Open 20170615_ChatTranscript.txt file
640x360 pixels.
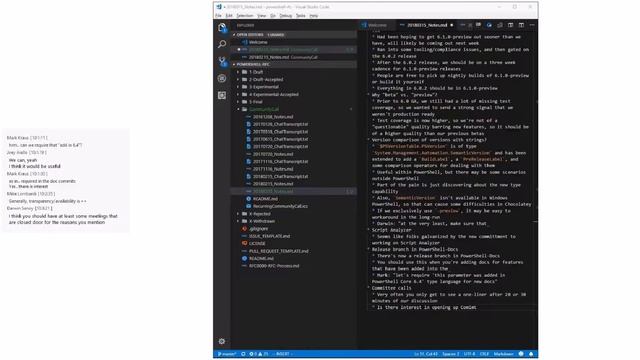pyautogui.click(x=294, y=139)
